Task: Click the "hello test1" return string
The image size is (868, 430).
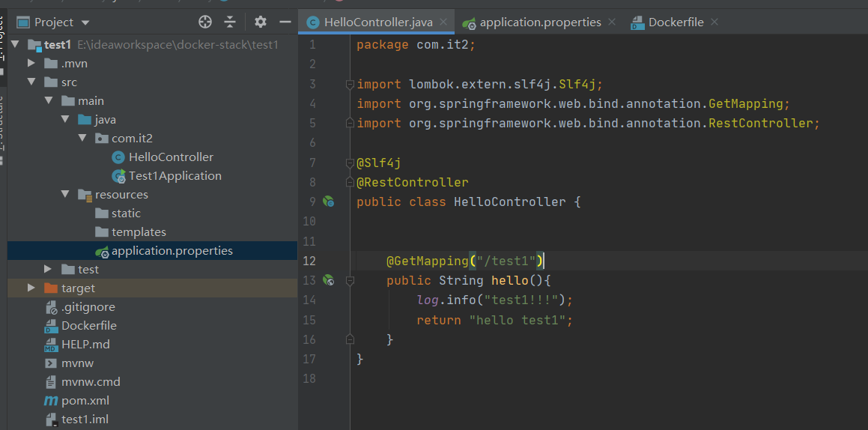Action: click(x=517, y=320)
